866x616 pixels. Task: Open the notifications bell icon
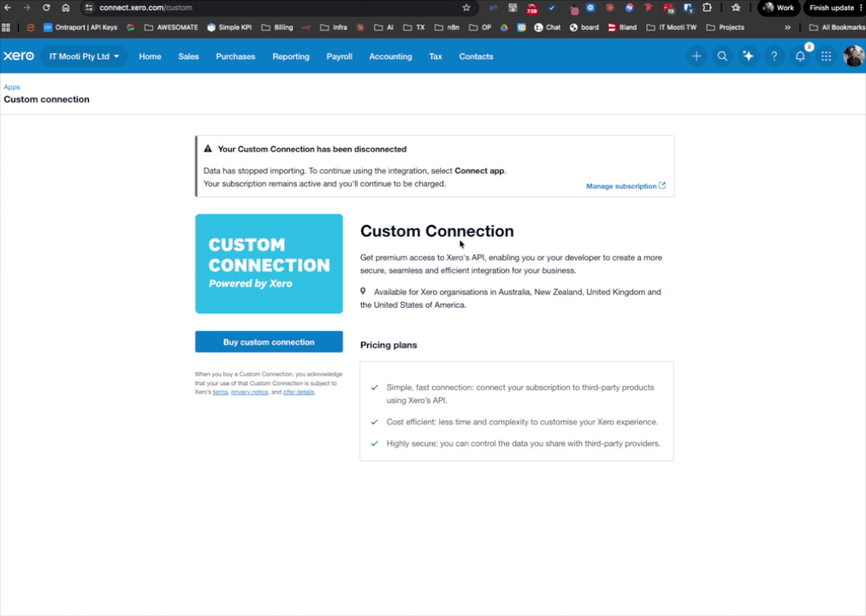tap(800, 56)
